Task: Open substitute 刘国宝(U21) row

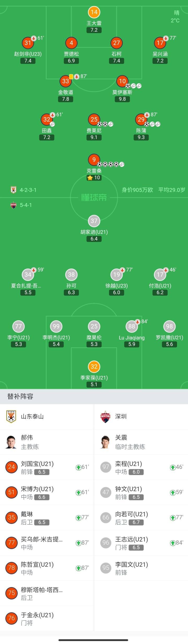Action: point(47,467)
